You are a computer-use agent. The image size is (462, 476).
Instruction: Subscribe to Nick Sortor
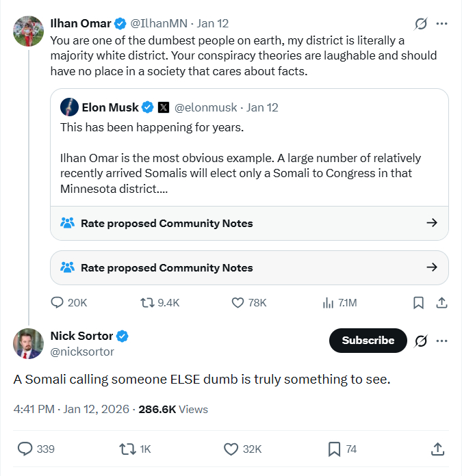[x=368, y=341]
